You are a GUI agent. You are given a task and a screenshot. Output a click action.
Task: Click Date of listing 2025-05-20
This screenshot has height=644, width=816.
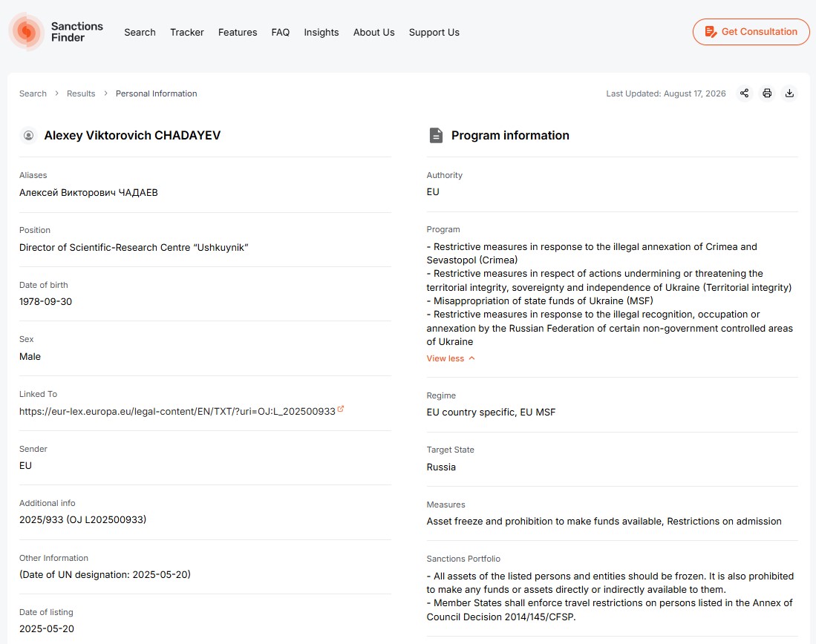tap(47, 629)
